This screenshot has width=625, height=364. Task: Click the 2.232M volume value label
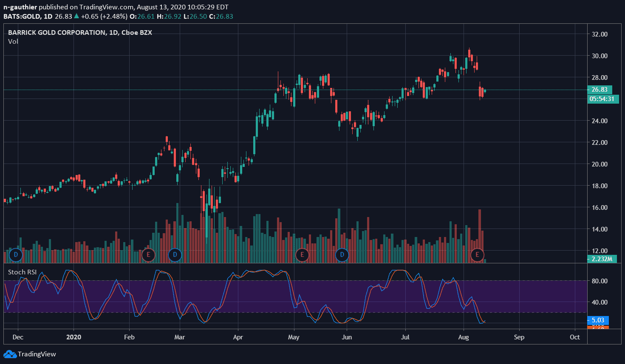(602, 259)
